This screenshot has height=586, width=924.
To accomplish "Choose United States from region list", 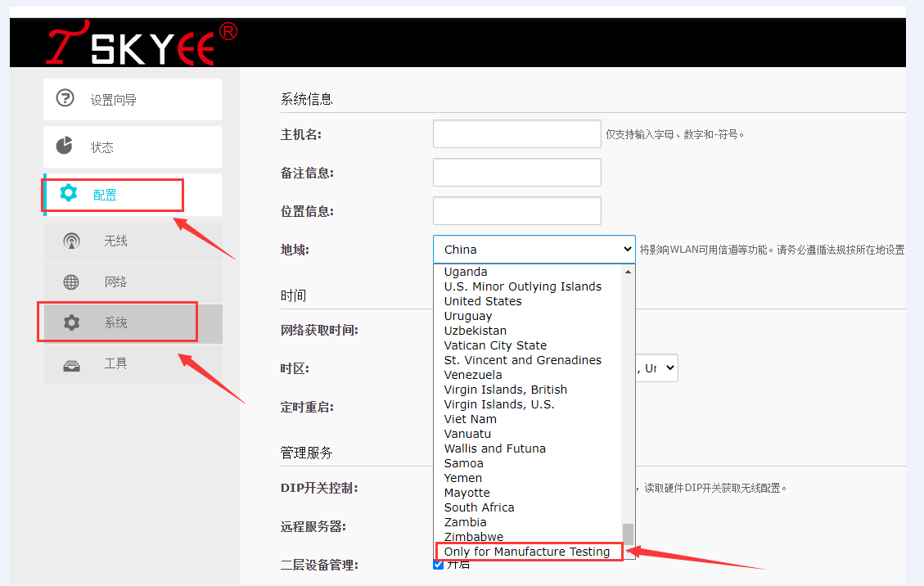I will [x=483, y=301].
